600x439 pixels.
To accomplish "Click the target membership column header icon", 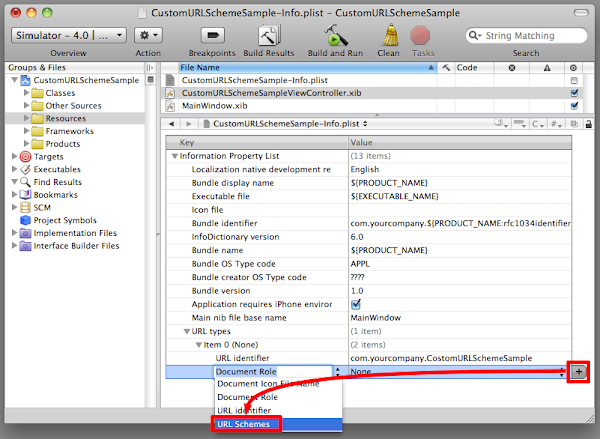I will [x=573, y=68].
